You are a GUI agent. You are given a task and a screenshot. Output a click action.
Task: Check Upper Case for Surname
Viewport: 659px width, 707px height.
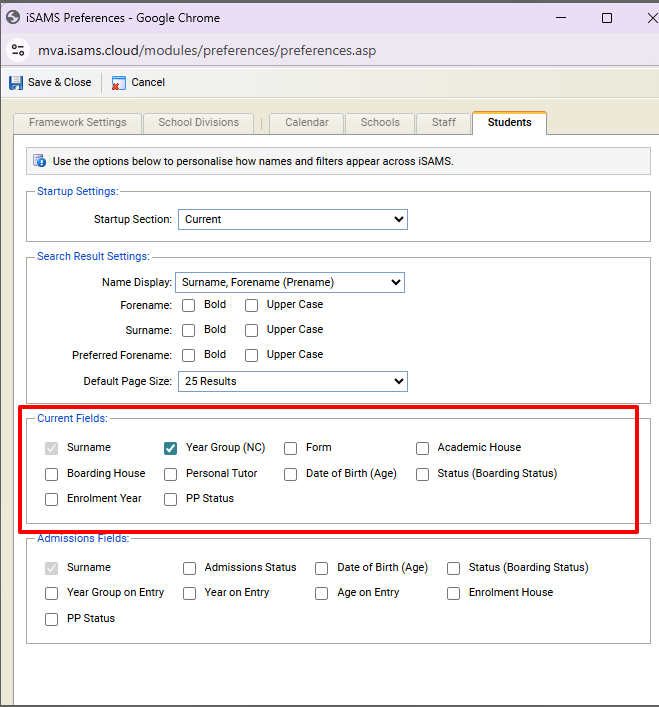pos(252,330)
